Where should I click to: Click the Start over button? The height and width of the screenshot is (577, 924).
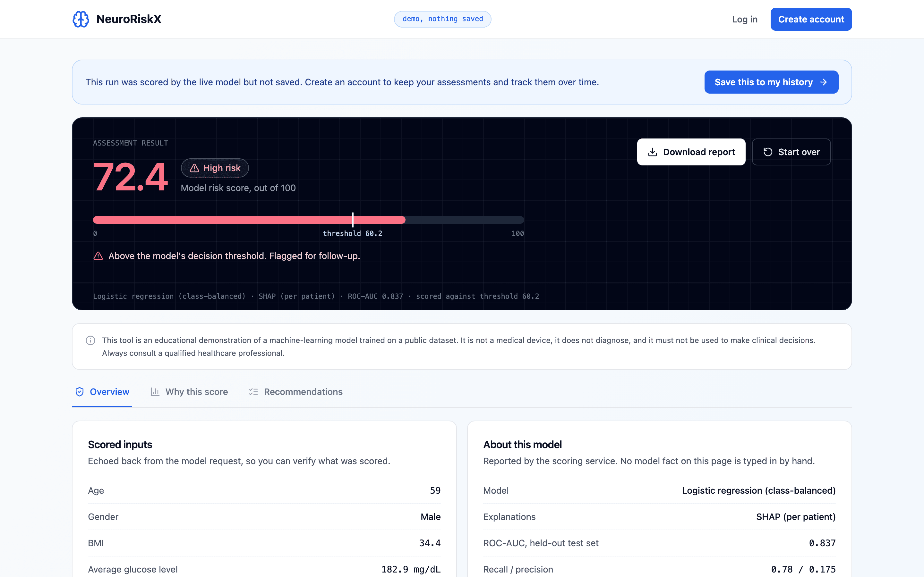791,152
